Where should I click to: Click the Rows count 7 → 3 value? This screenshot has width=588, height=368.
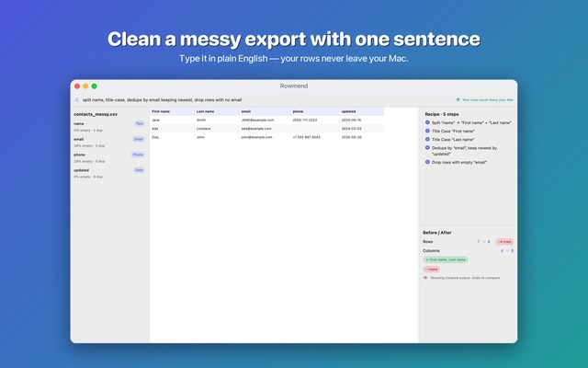click(484, 241)
